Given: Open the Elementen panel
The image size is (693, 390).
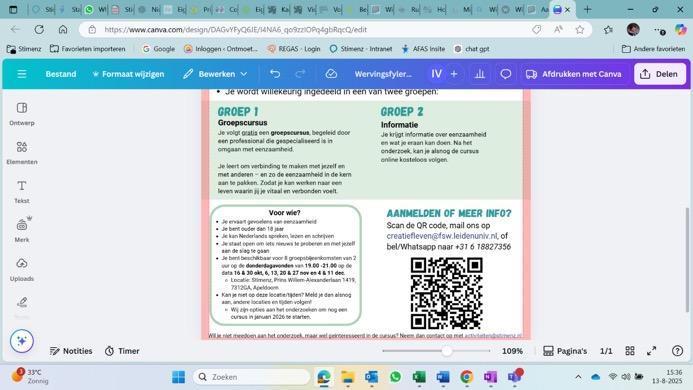Looking at the screenshot, I should point(22,153).
